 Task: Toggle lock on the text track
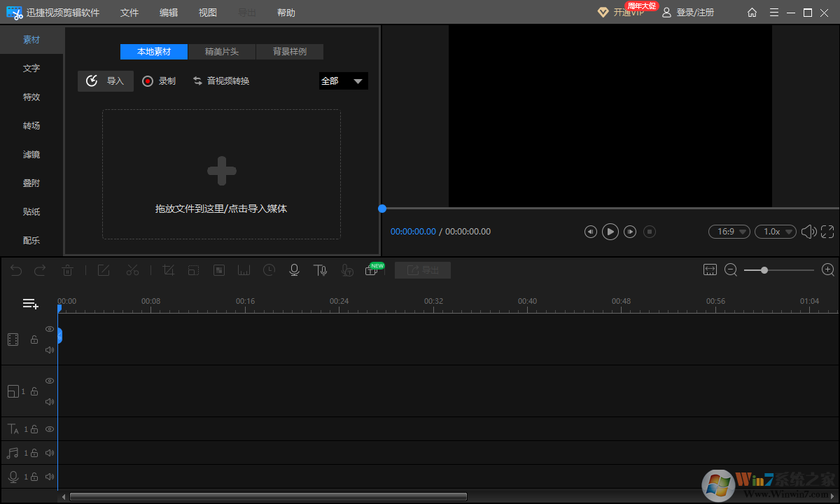coord(34,429)
